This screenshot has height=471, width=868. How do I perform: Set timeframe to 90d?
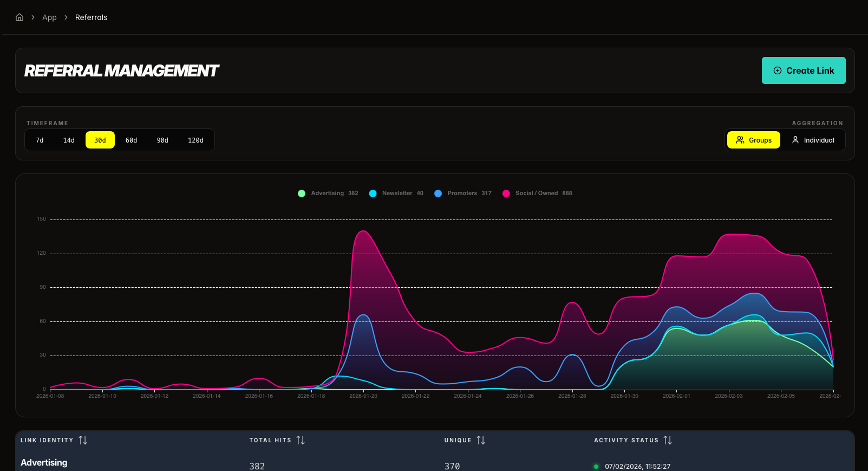point(162,140)
